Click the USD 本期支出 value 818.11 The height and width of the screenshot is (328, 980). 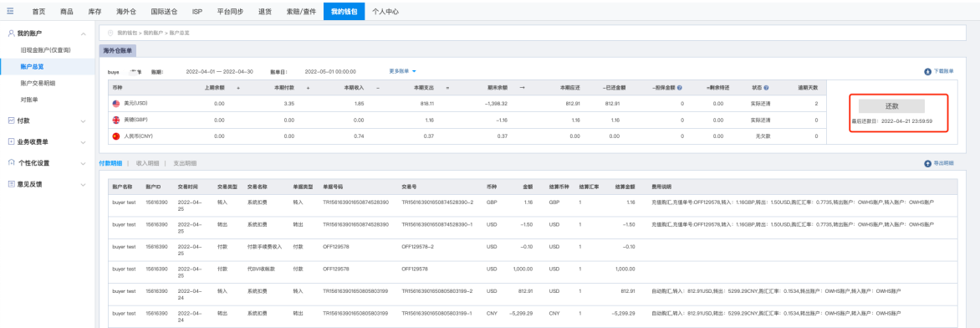click(x=427, y=103)
